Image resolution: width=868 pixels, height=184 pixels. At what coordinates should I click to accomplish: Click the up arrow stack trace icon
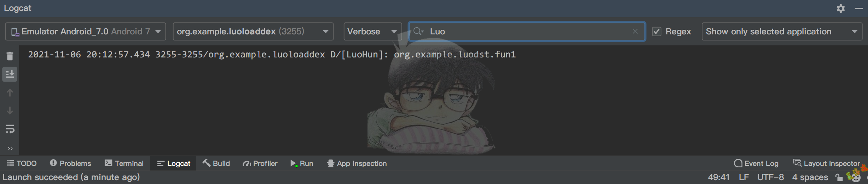pyautogui.click(x=10, y=93)
